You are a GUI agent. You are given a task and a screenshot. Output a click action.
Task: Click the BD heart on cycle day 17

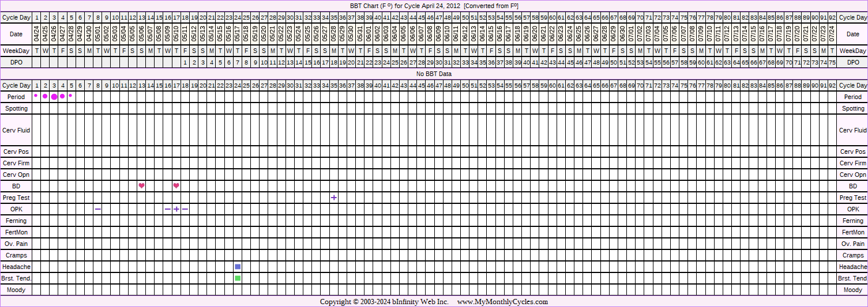click(176, 186)
